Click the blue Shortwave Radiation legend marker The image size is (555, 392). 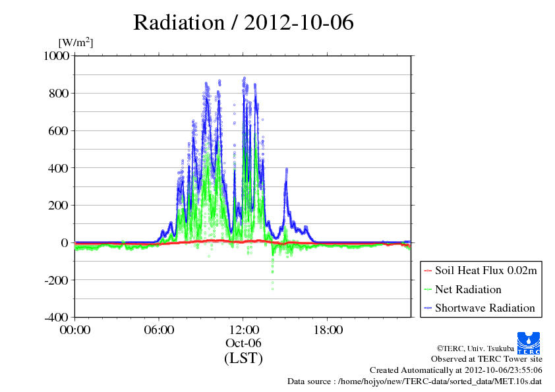(428, 308)
